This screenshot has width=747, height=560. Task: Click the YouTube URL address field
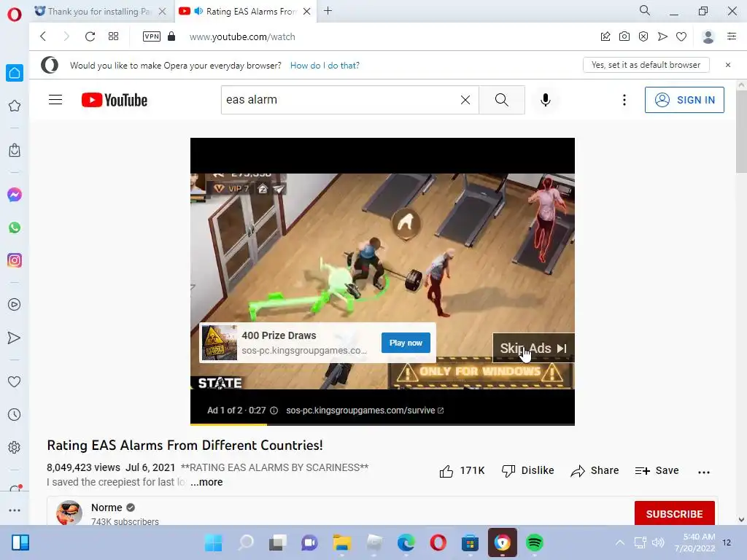tap(242, 36)
